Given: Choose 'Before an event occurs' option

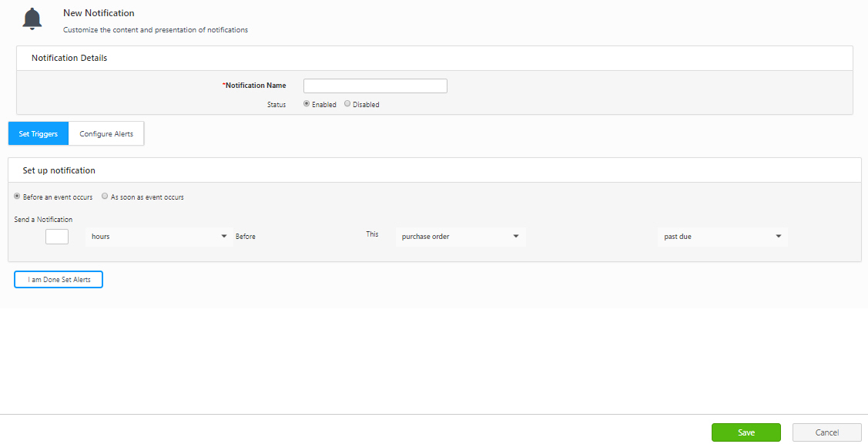Looking at the screenshot, I should pos(18,197).
